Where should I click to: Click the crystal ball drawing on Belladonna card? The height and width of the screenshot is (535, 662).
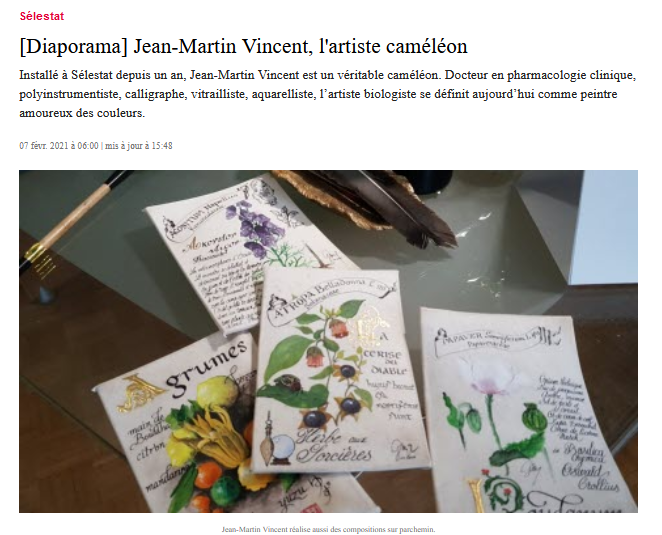pyautogui.click(x=282, y=449)
